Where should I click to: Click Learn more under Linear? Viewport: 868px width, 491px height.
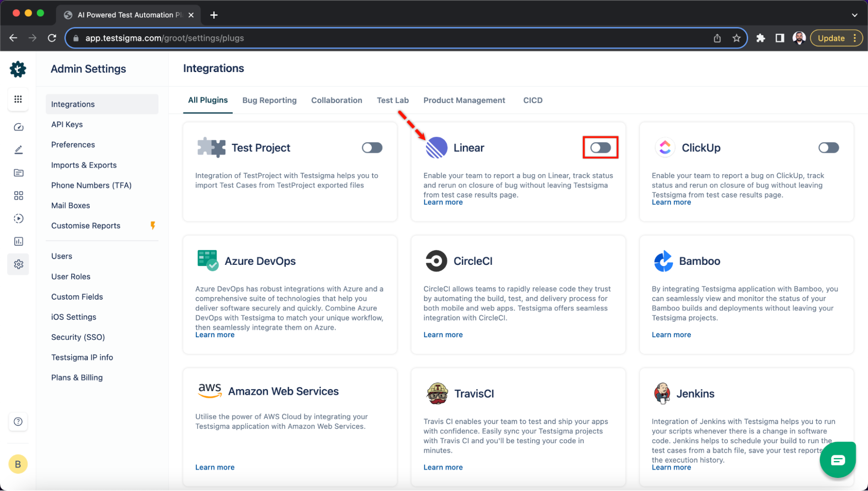tap(443, 202)
